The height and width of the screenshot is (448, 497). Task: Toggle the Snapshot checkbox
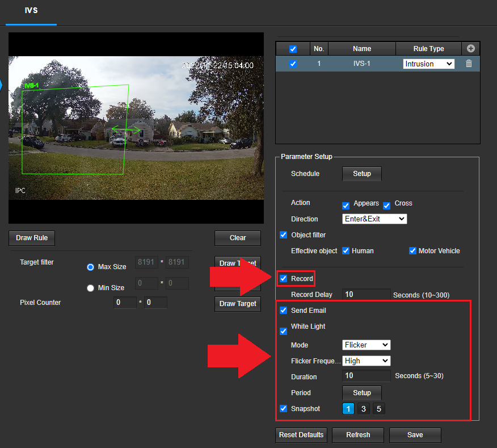coord(283,409)
